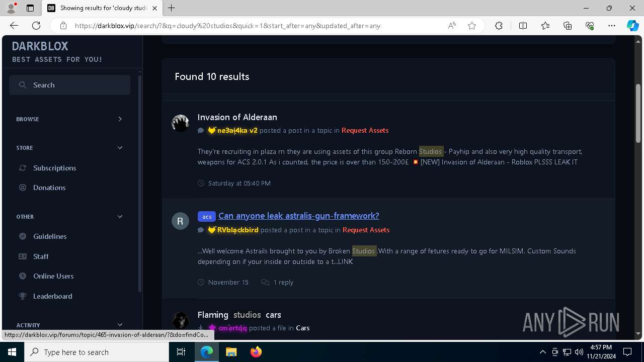Collapse the OTHER section chevron
Screen dimensions: 644x362
click(x=120, y=217)
